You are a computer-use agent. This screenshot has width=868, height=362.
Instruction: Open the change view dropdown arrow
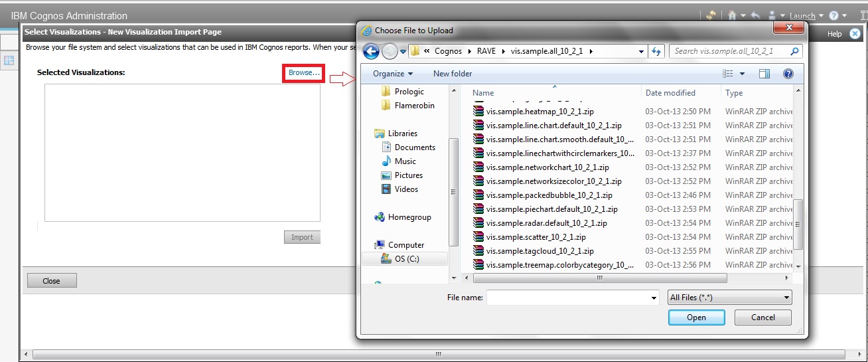[742, 74]
